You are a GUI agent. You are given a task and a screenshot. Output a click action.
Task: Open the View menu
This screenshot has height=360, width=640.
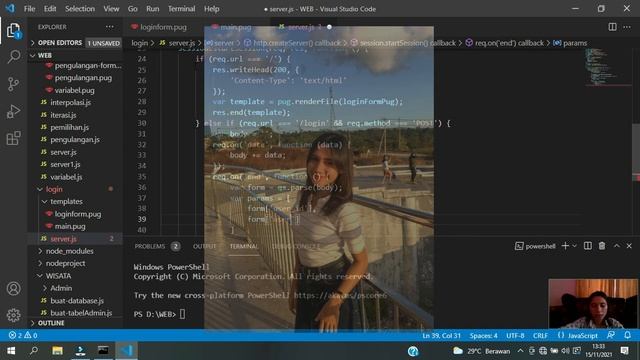click(111, 9)
